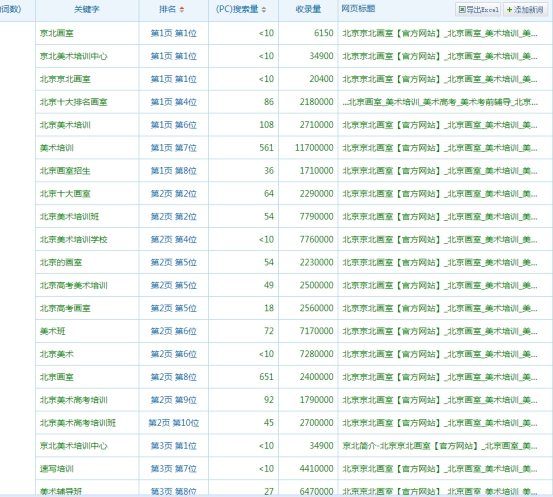Click the 关键字 column header
The height and width of the screenshot is (497, 553).
click(87, 10)
